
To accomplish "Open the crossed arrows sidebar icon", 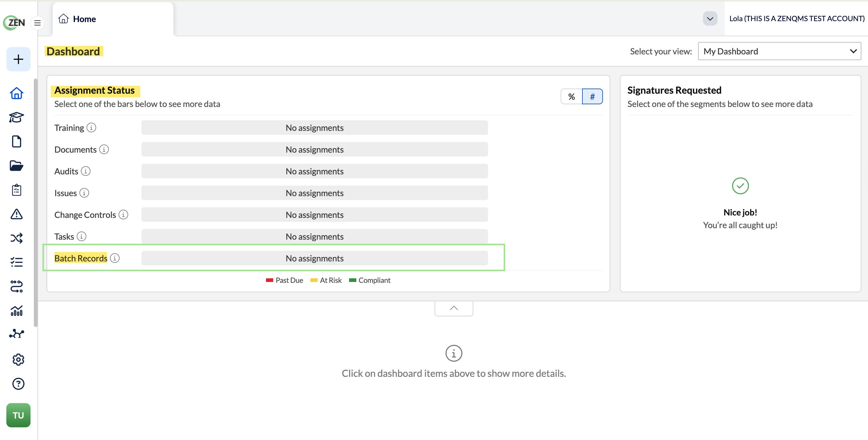I will pos(17,238).
